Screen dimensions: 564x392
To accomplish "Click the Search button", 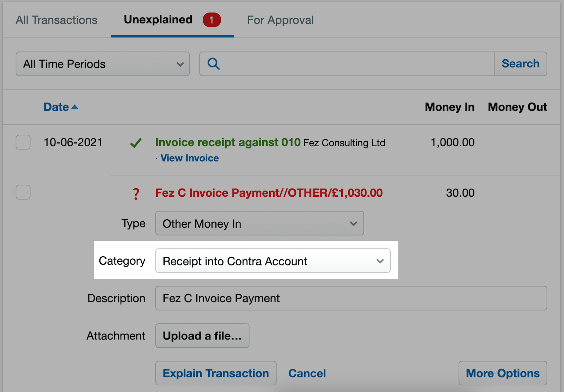I will 521,64.
